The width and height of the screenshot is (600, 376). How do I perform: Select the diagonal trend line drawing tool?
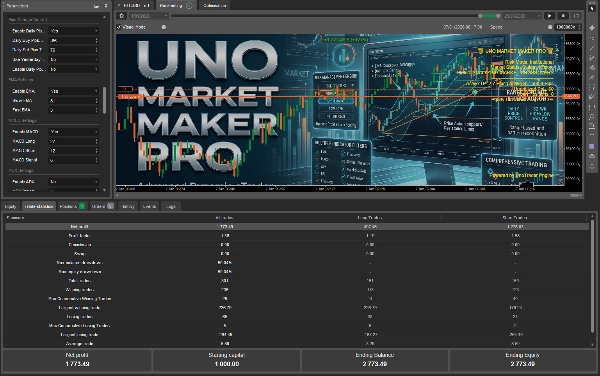(x=592, y=47)
